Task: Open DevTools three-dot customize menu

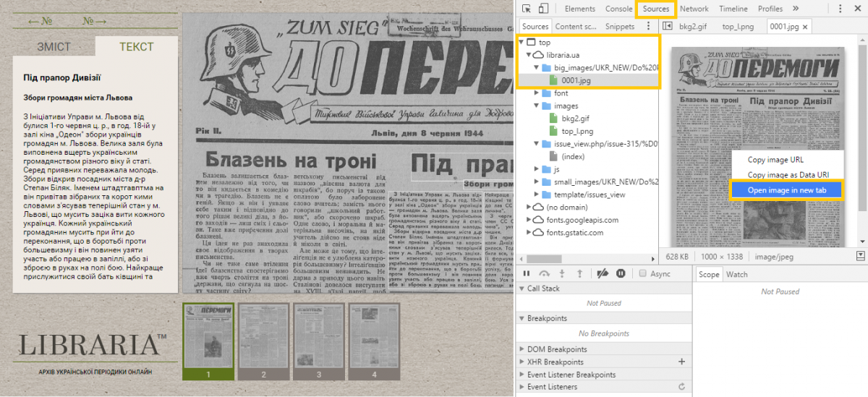Action: pos(840,9)
